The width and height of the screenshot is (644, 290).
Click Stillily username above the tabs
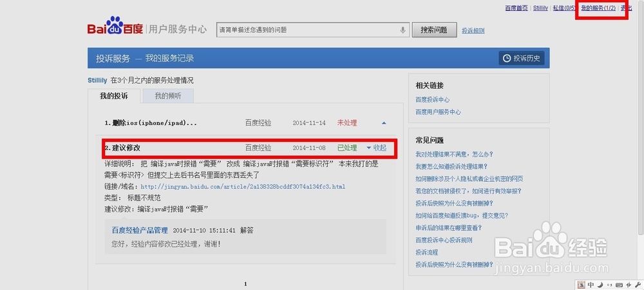tap(97, 81)
